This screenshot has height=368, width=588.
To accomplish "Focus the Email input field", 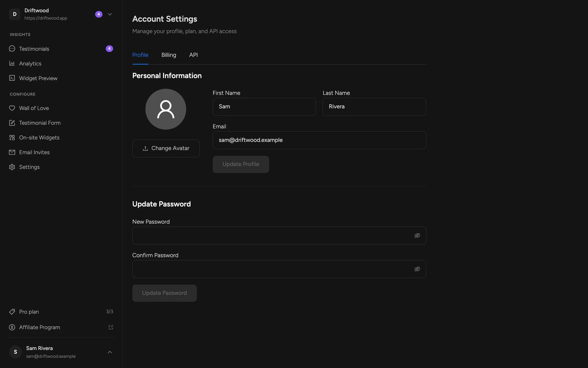I will tap(319, 140).
